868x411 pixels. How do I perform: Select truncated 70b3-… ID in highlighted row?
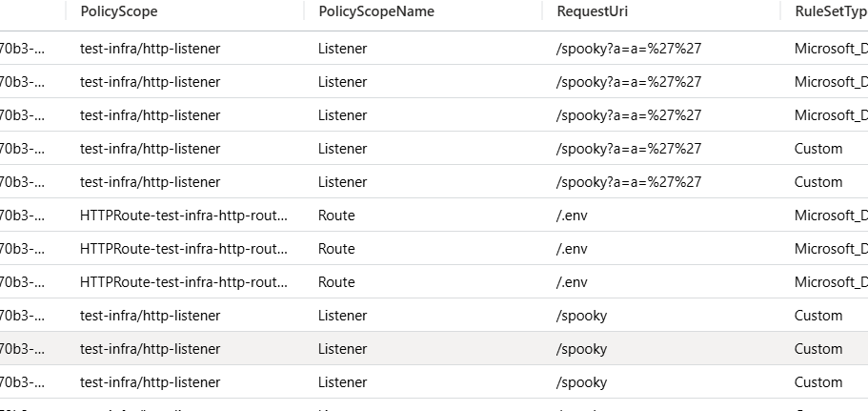[22, 349]
